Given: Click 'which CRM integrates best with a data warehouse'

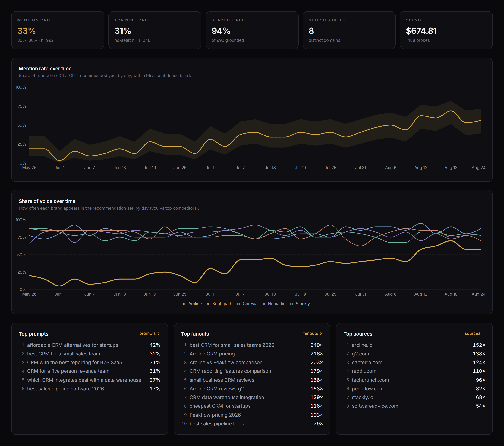Looking at the screenshot, I should point(84,380).
